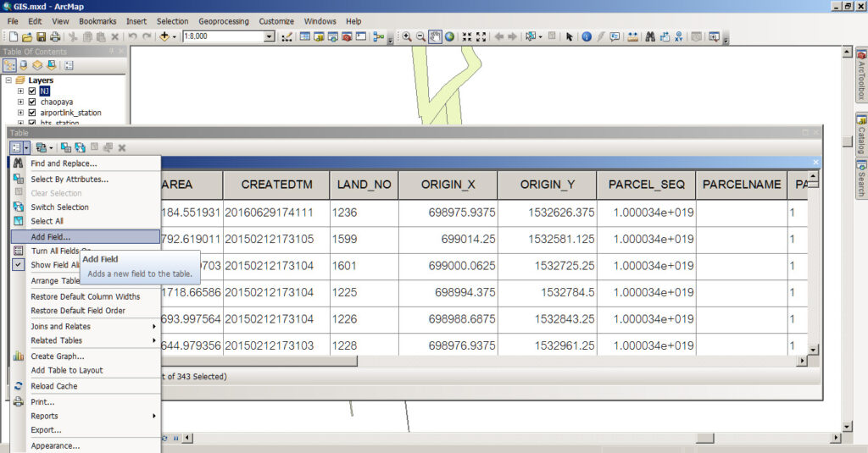The width and height of the screenshot is (868, 453).
Task: Choose Add Field from table menu
Action: pyautogui.click(x=51, y=237)
